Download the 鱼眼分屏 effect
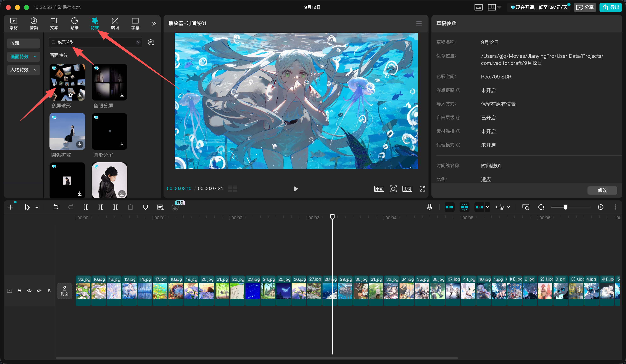The height and width of the screenshot is (364, 626). point(122,95)
